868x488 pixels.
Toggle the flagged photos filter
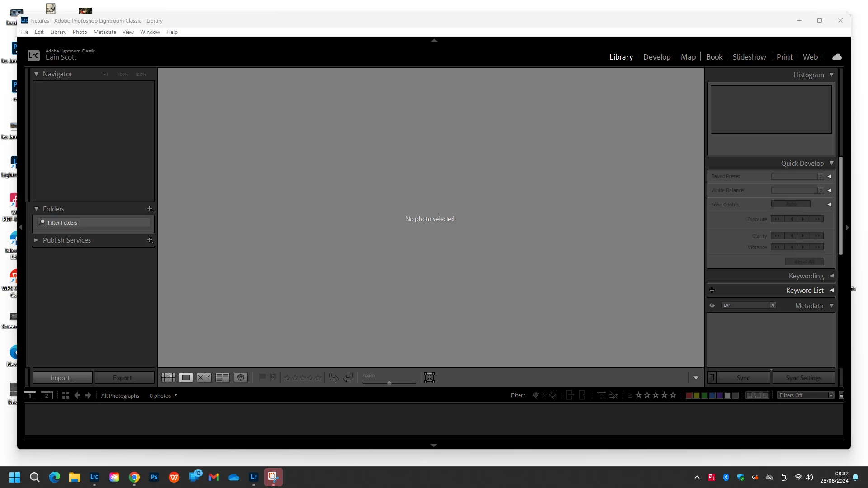535,395
